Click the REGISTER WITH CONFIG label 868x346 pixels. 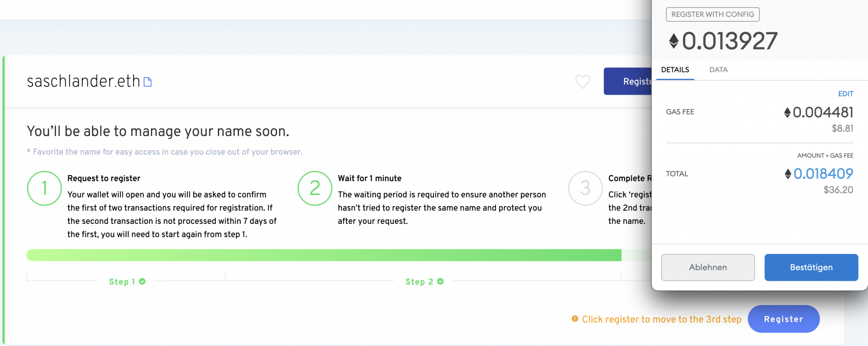(x=712, y=14)
